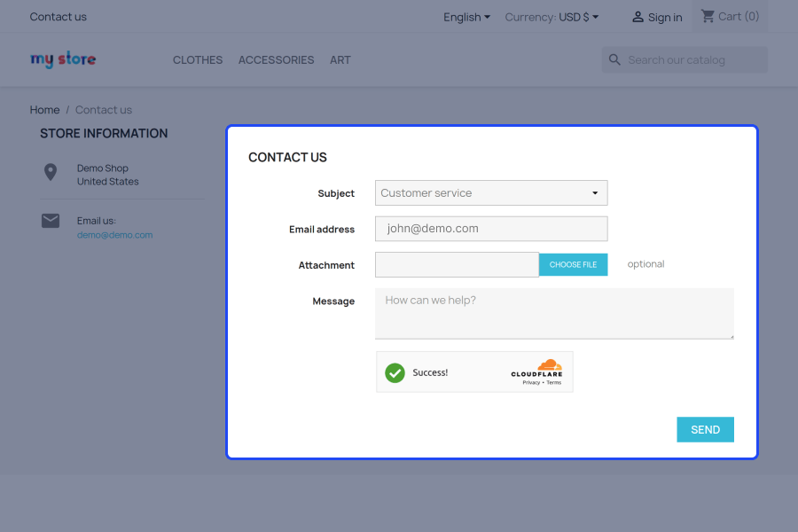Click the STORE INFORMATION heading

click(x=104, y=133)
